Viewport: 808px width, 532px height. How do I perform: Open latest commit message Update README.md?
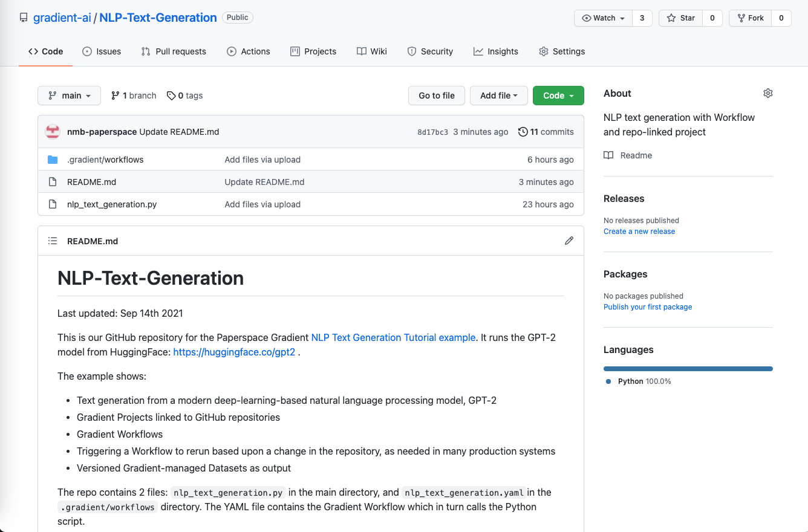click(x=179, y=132)
